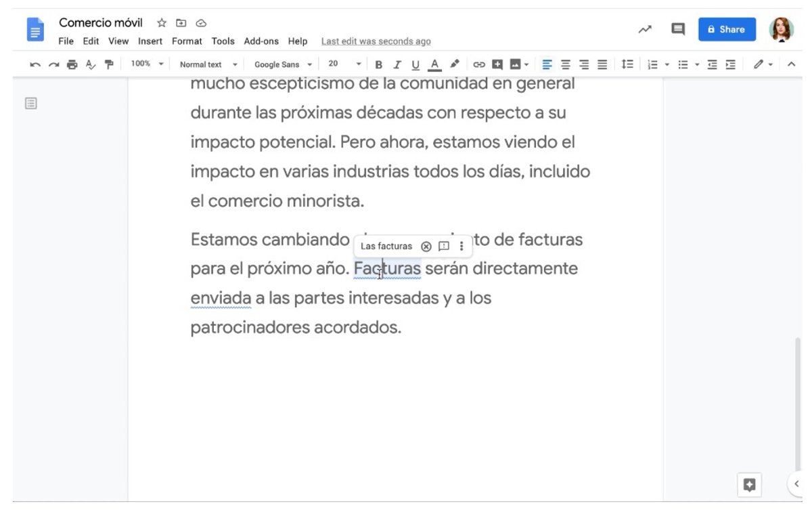Open comment history speech bubble icon
Image resolution: width=812 pixels, height=510 pixels.
pos(677,29)
